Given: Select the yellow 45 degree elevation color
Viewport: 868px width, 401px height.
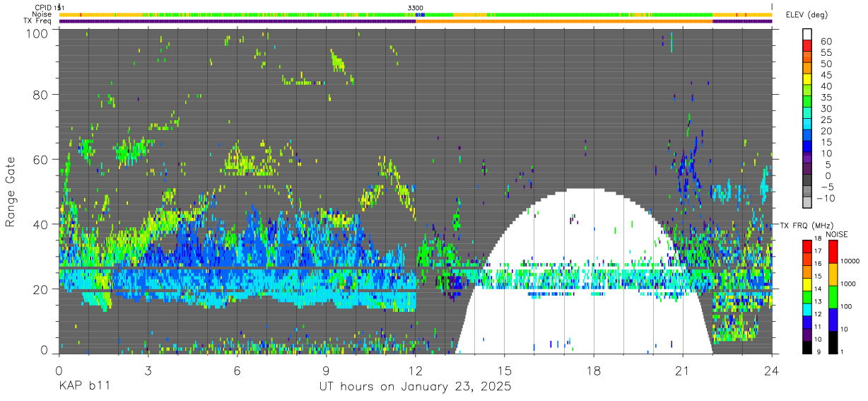Looking at the screenshot, I should click(807, 80).
